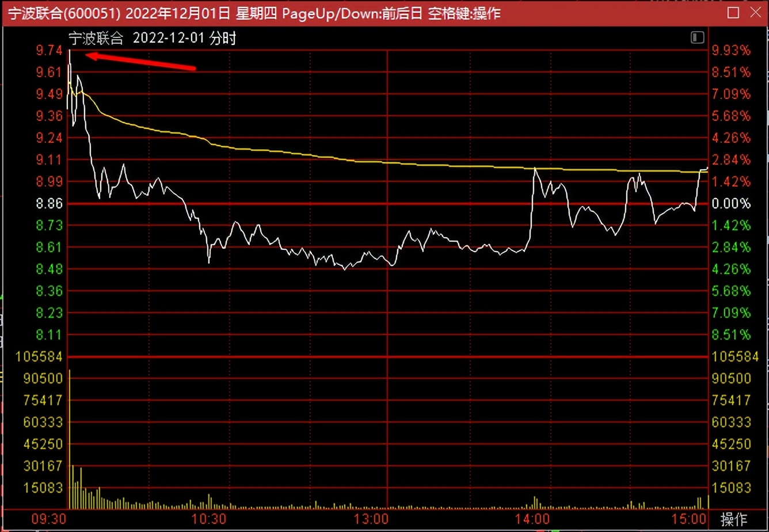
Task: Click the tallest opening volume bar at 09:30
Action: tap(70, 439)
